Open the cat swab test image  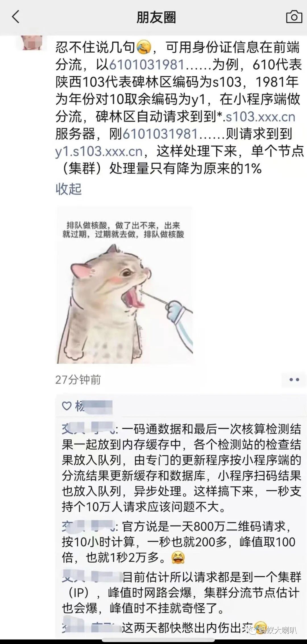pos(124,285)
